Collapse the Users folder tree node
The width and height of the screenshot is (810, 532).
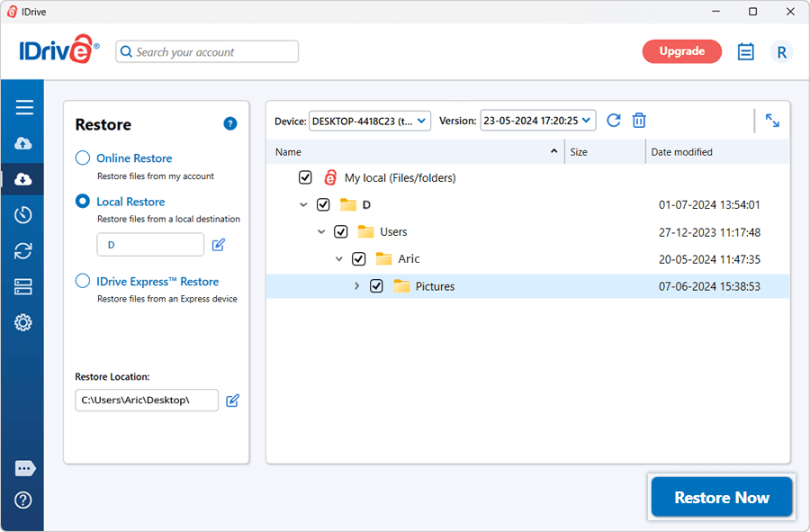[x=321, y=231]
